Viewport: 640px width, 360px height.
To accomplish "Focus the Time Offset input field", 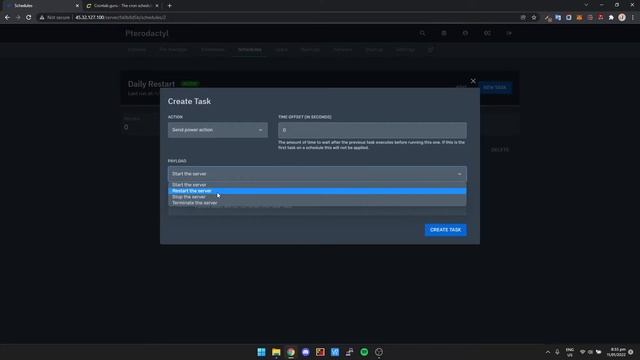I will click(x=372, y=130).
